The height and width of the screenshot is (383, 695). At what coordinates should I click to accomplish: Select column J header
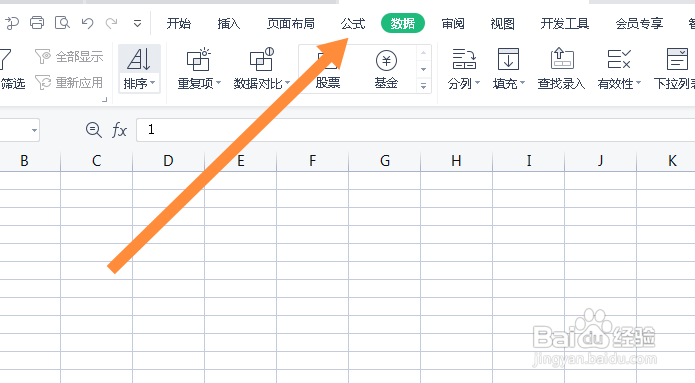pos(601,160)
